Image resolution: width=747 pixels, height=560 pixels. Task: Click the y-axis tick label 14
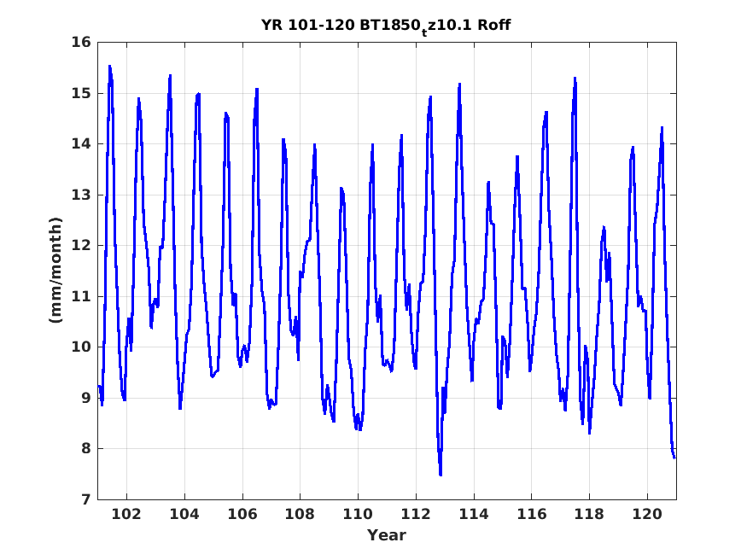[81, 143]
